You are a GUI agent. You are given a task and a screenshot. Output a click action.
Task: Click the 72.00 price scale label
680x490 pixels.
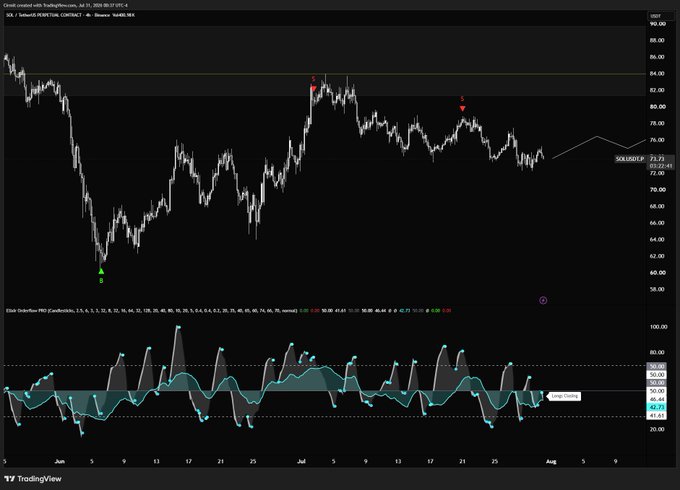pos(657,173)
